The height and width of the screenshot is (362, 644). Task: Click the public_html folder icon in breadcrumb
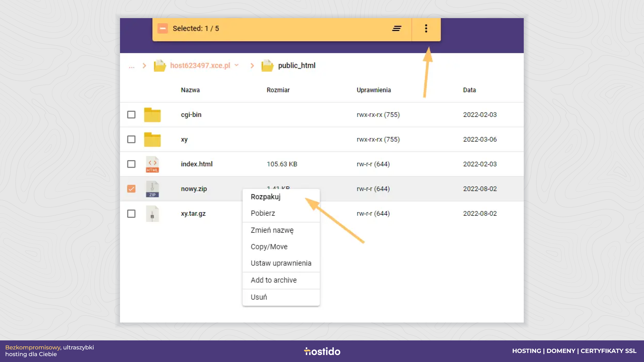point(267,66)
